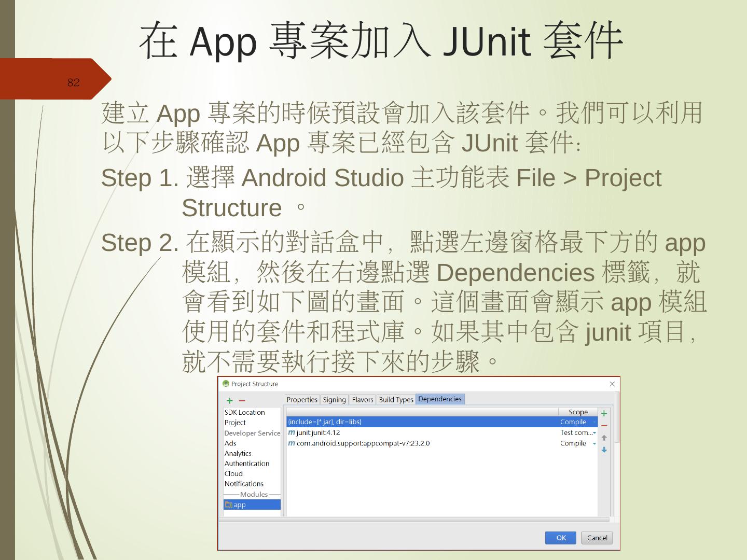Move the dependency up with the up arrow

(x=604, y=438)
